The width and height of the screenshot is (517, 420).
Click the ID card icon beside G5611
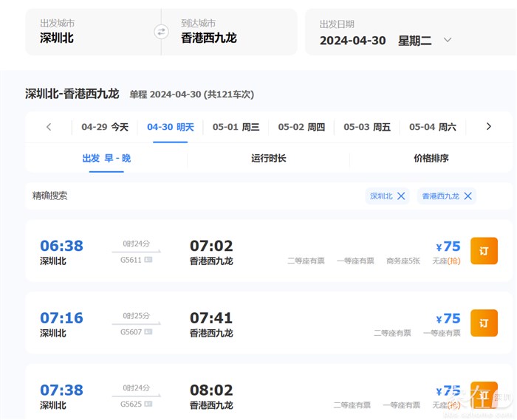pyautogui.click(x=148, y=260)
